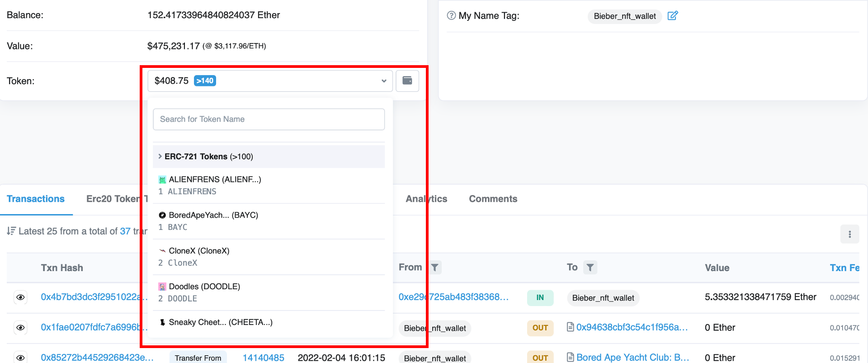Focus the Search for Token Name field
868x363 pixels.
[269, 119]
